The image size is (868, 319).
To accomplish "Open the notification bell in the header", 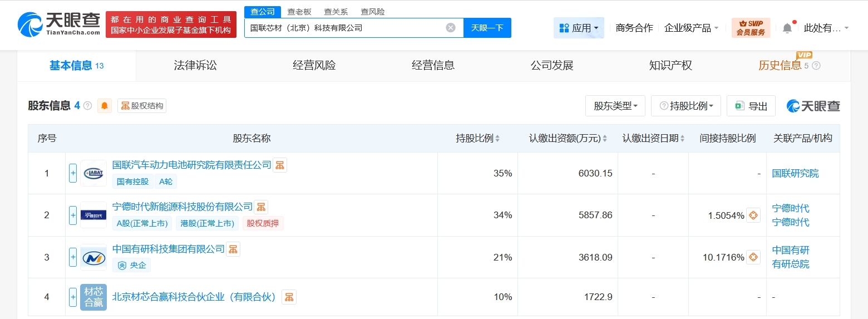I will pos(787,28).
